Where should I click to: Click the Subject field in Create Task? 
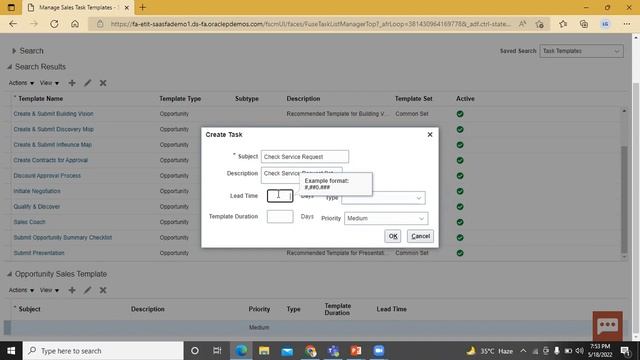[305, 157]
